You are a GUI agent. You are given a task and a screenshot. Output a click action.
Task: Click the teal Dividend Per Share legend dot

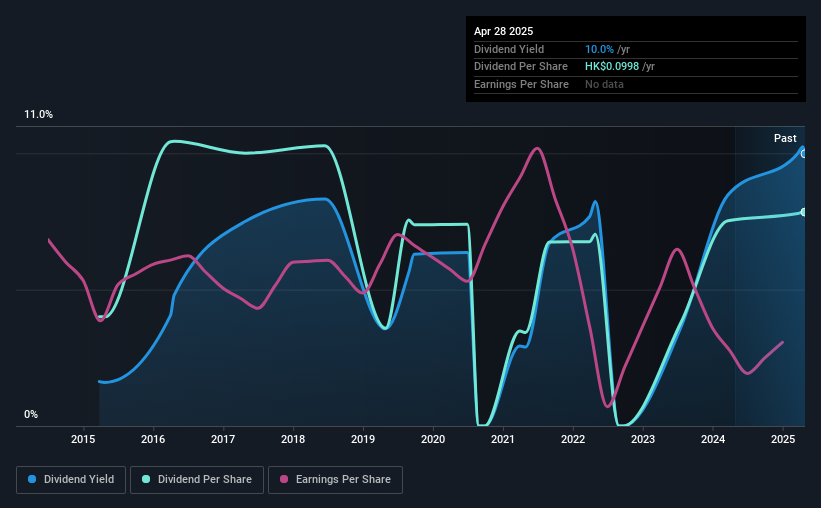[x=146, y=479]
